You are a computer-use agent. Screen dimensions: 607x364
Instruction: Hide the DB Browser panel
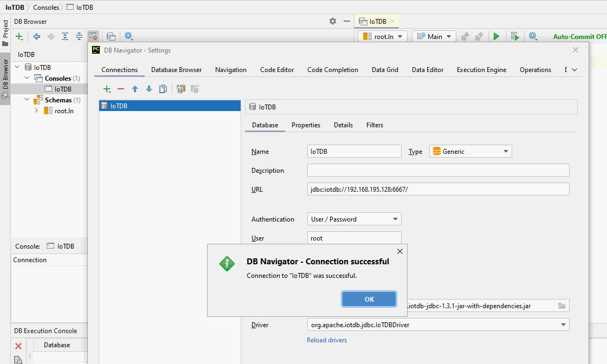347,21
